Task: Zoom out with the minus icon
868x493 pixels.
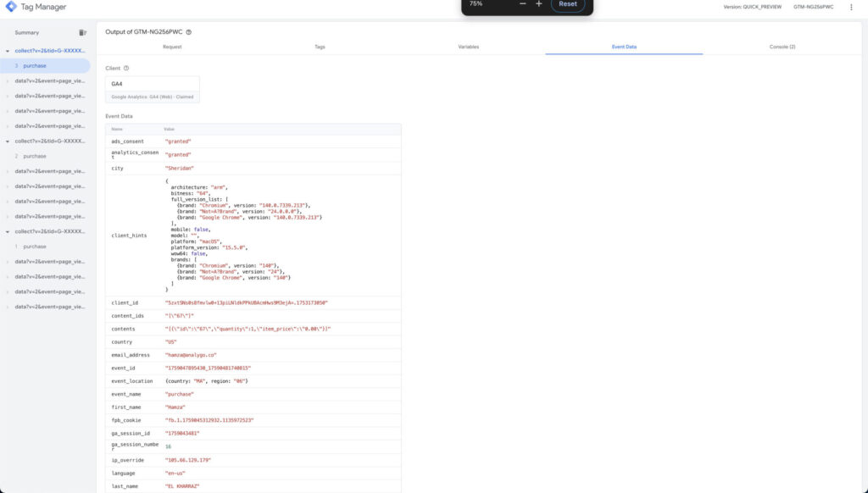Action: tap(522, 4)
